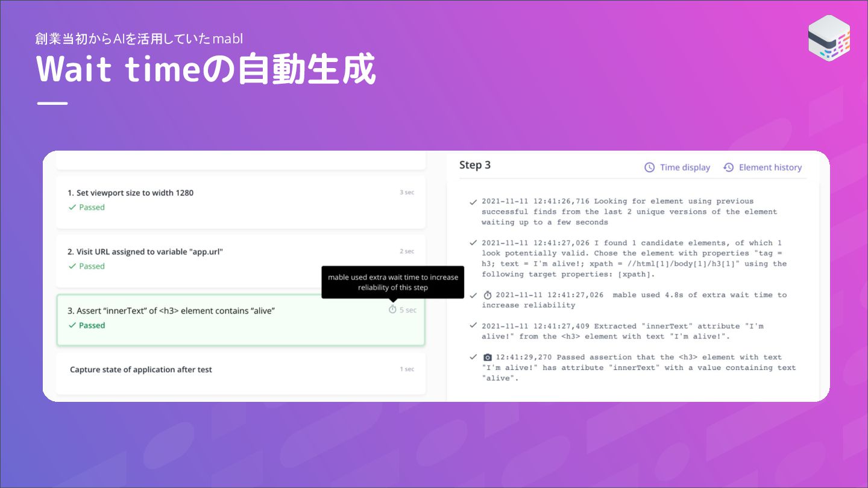Select 'Capture state of application after test'
Screen dimensions: 868x488
pos(241,374)
